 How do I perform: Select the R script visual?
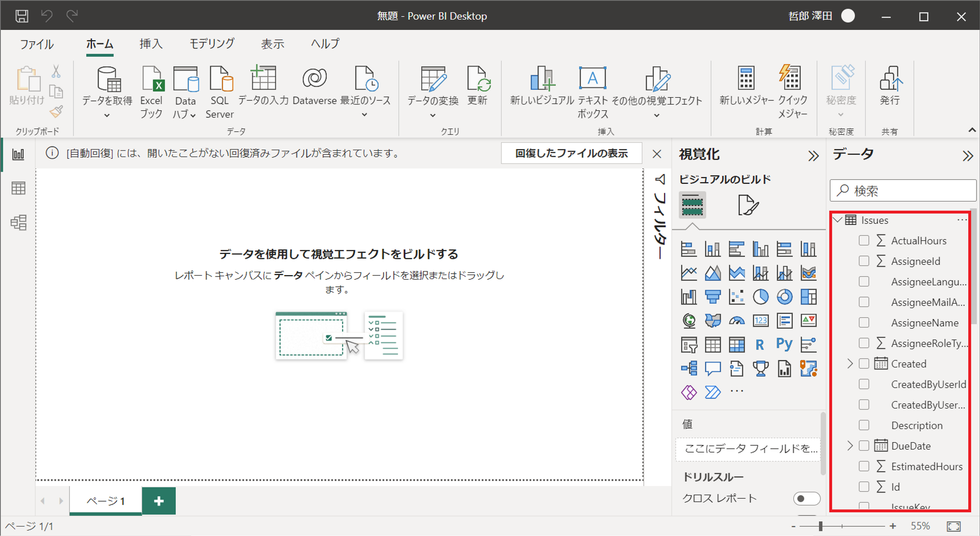click(x=760, y=345)
